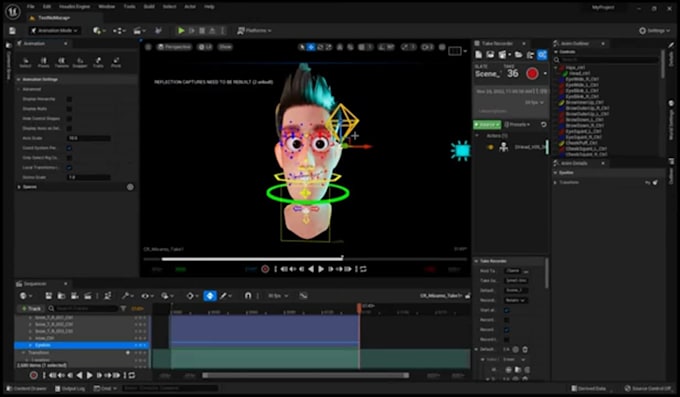
Task: Open the Presets dropdown in Take Recorder
Action: click(x=517, y=125)
